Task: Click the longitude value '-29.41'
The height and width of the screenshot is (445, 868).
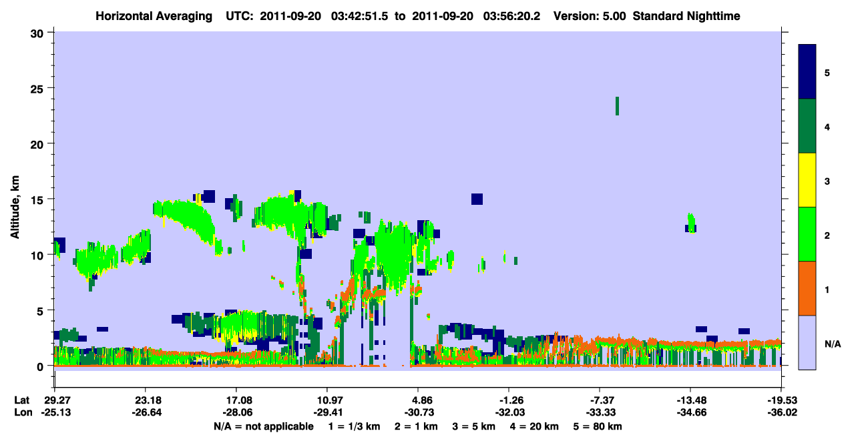Action: tap(327, 413)
